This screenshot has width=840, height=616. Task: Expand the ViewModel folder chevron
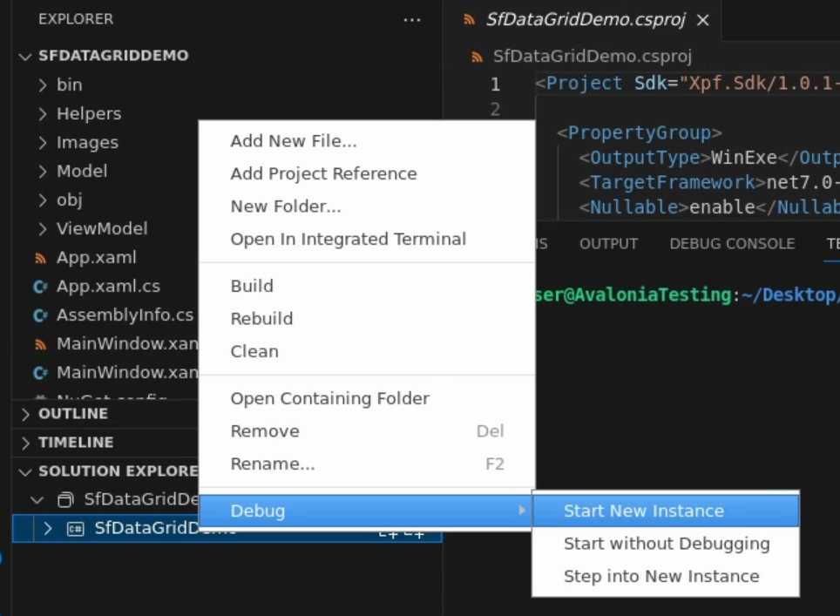pos(43,229)
